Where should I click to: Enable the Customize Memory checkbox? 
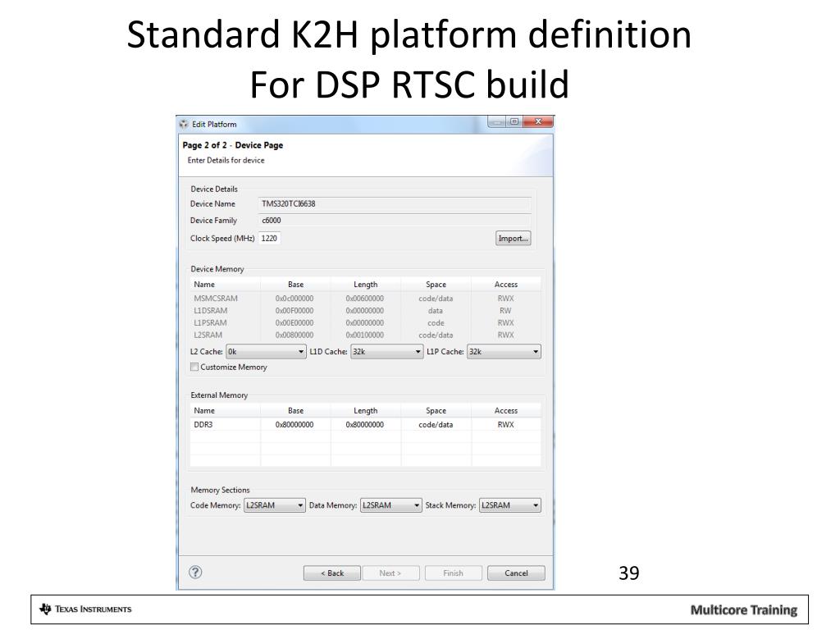tap(194, 367)
